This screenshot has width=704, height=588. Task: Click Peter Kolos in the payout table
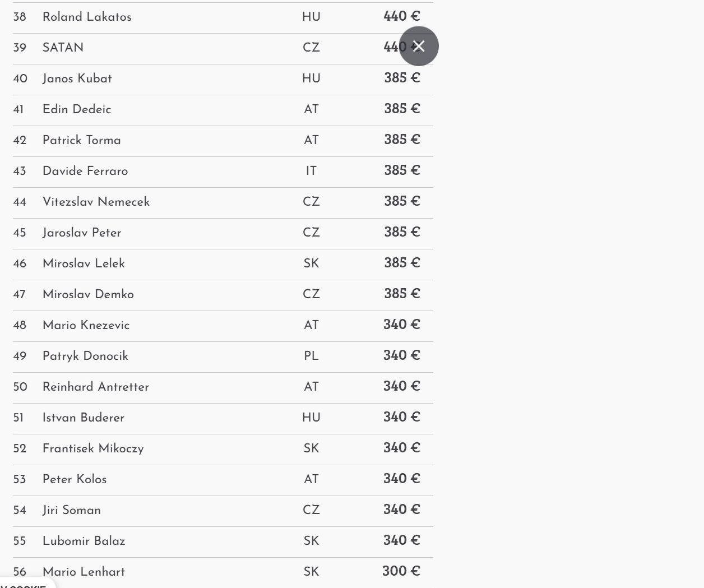(x=75, y=479)
